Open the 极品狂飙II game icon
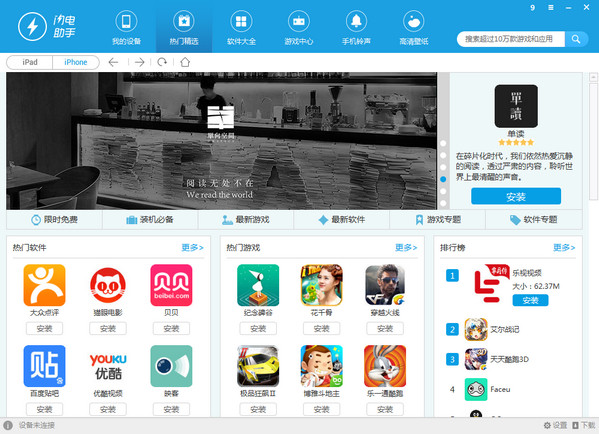The image size is (599, 434). pyautogui.click(x=258, y=366)
